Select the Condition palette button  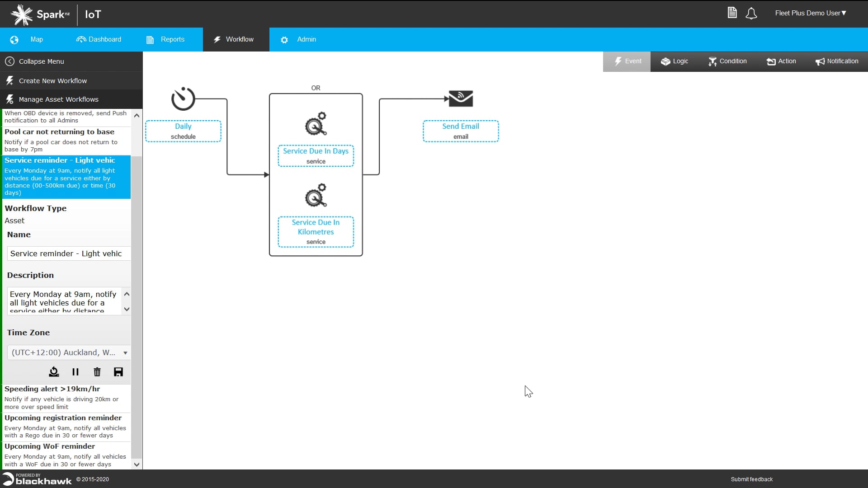tap(727, 61)
